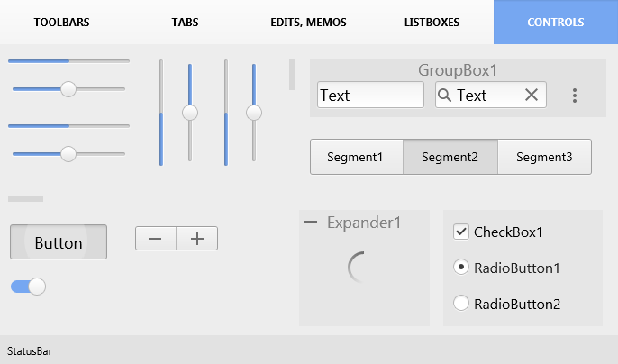Image resolution: width=618 pixels, height=364 pixels.
Task: Turn off the blue toggle switch
Action: tap(29, 287)
